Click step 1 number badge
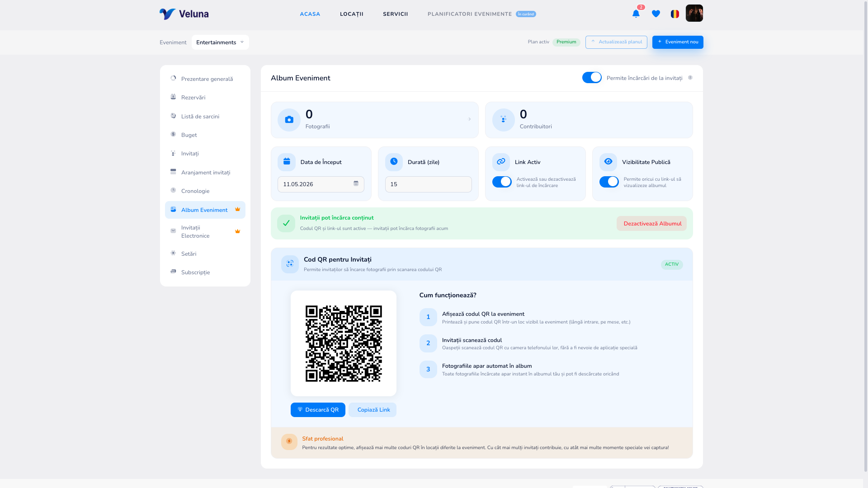 pos(428,317)
